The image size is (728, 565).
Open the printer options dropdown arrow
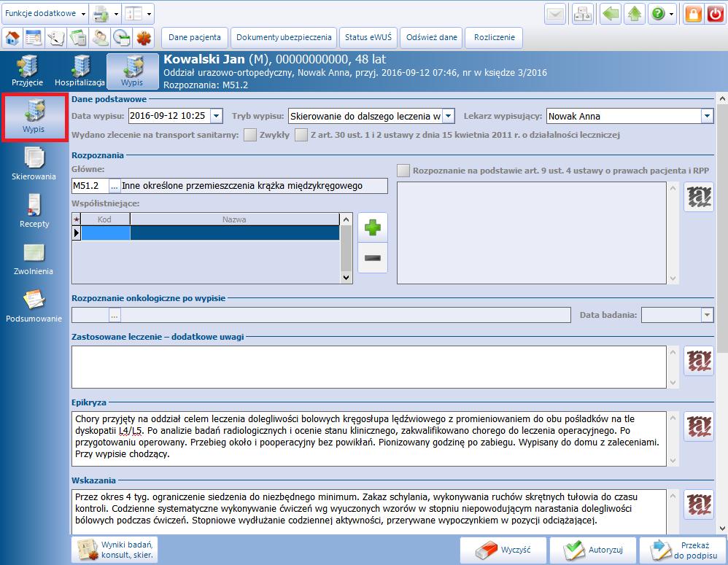click(116, 14)
